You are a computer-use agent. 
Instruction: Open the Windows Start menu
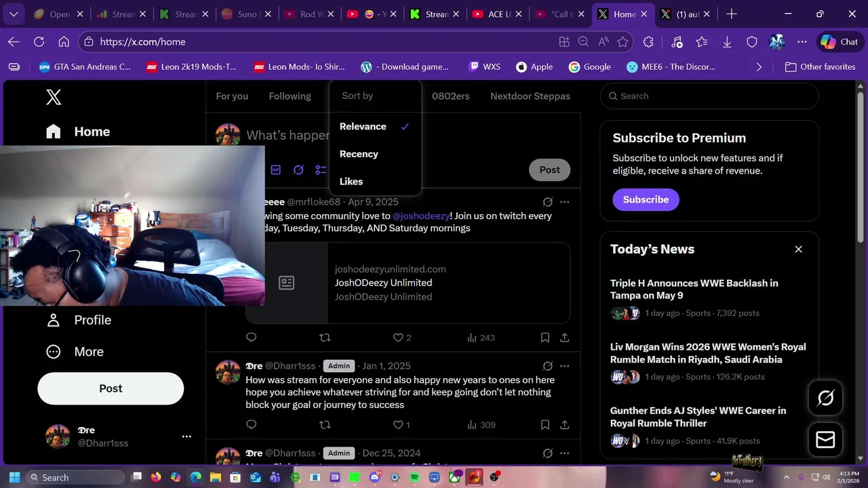coord(14,477)
